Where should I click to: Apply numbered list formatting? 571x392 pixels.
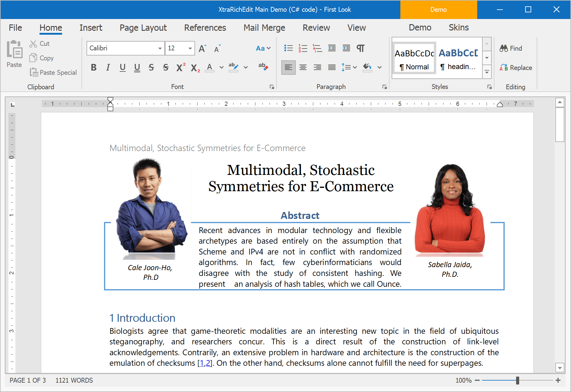tap(303, 48)
